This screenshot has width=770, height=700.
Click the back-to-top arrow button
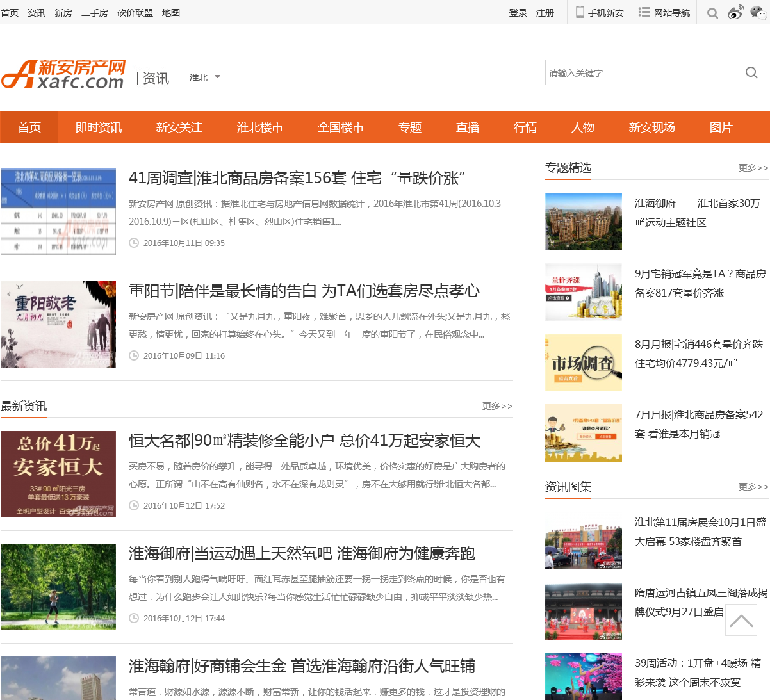point(741,620)
